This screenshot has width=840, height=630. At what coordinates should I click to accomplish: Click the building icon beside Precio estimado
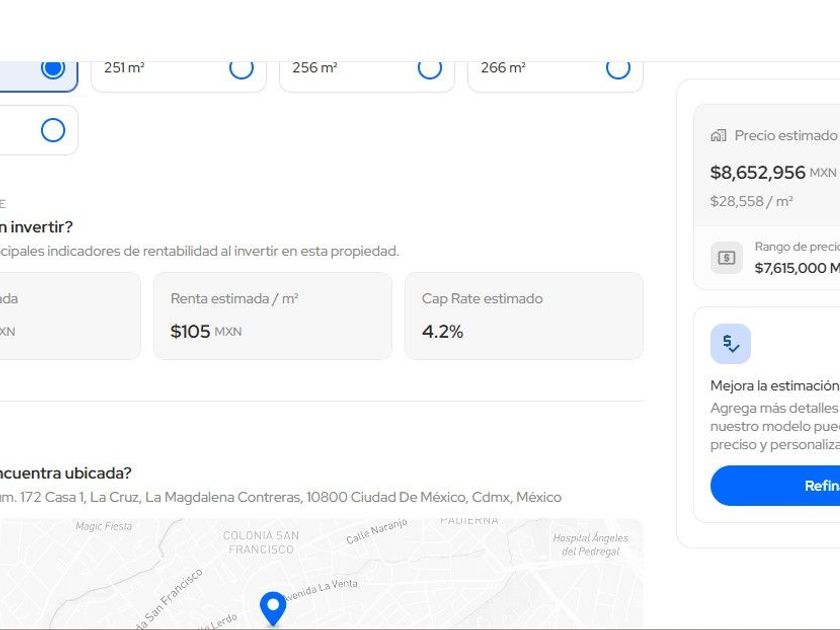(x=718, y=136)
